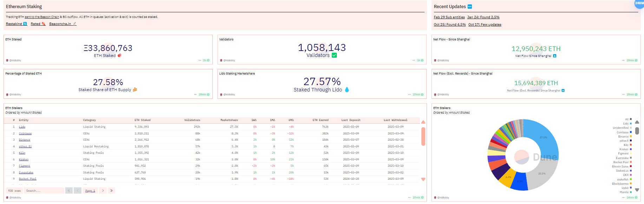Jump to last page of ETH Stakers table
The height and width of the screenshot is (204, 644).
coord(111,191)
